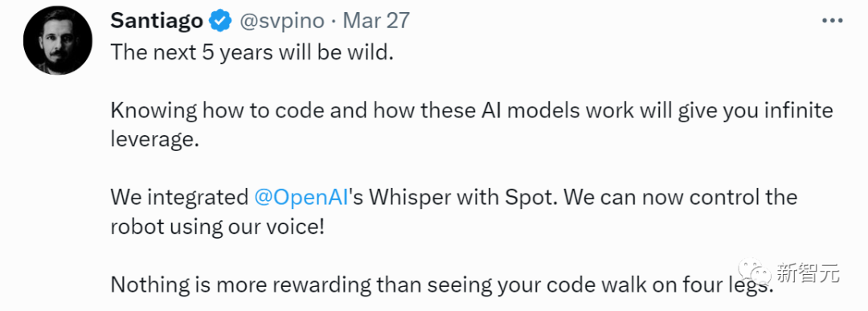The image size is (868, 311).
Task: Click the line "robot using our voice!"
Action: pos(218,227)
